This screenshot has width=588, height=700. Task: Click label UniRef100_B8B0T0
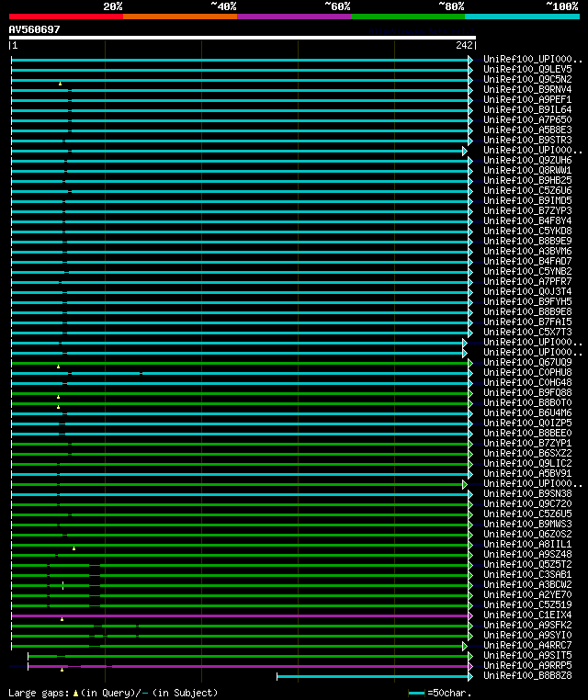[x=527, y=402]
